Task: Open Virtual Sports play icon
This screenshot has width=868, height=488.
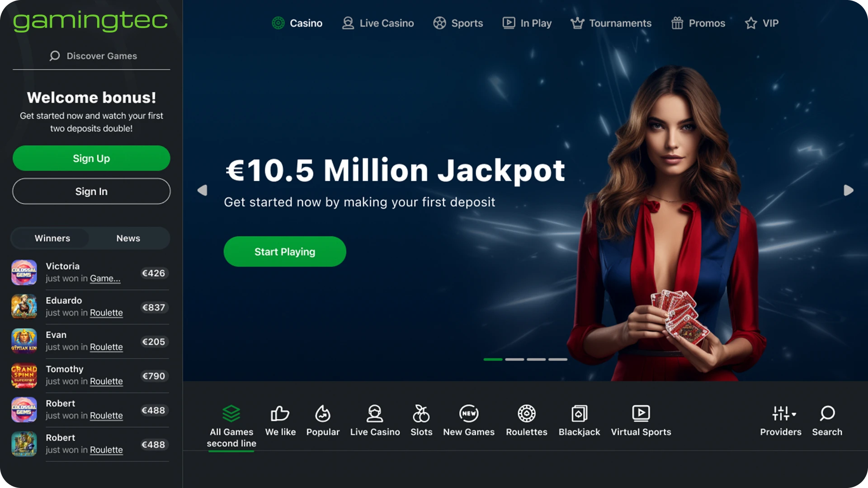Action: (641, 413)
